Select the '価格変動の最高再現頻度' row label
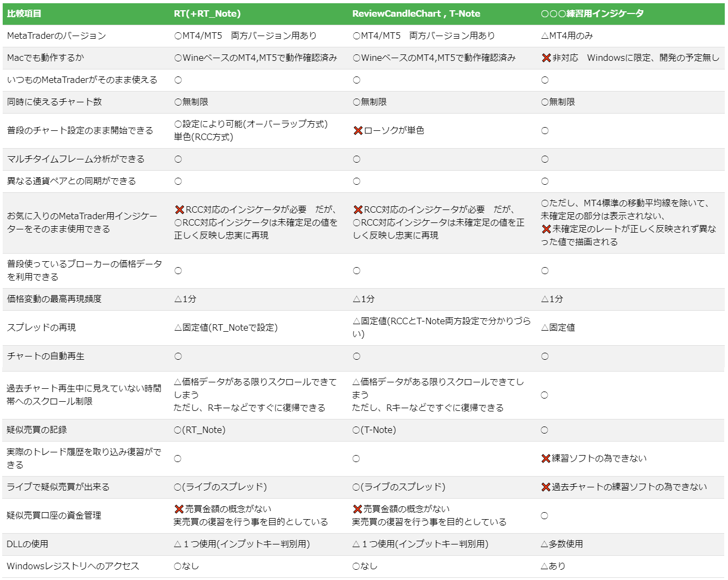 click(54, 299)
